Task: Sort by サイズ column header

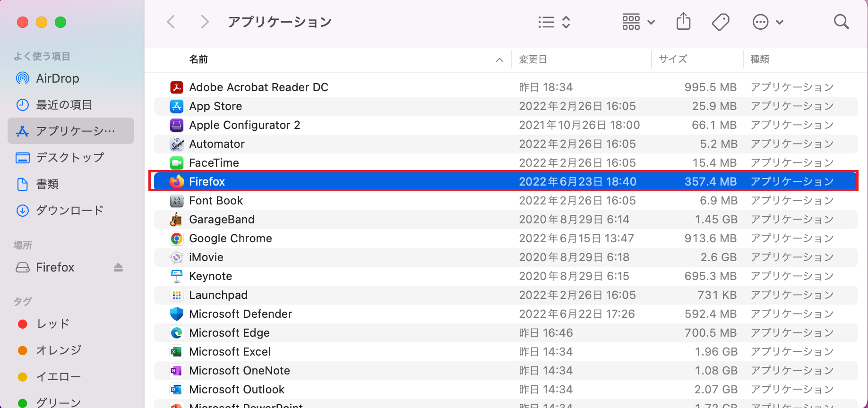Action: pyautogui.click(x=673, y=59)
